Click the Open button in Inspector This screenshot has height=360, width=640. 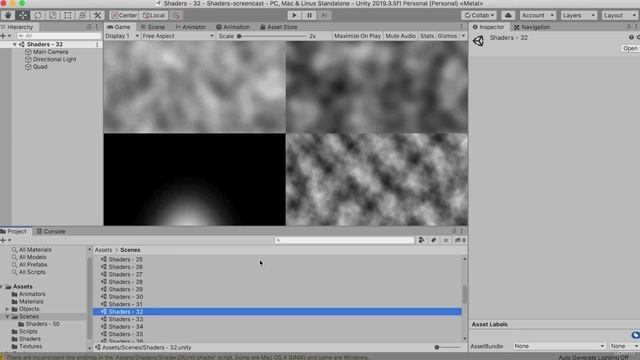pos(630,48)
